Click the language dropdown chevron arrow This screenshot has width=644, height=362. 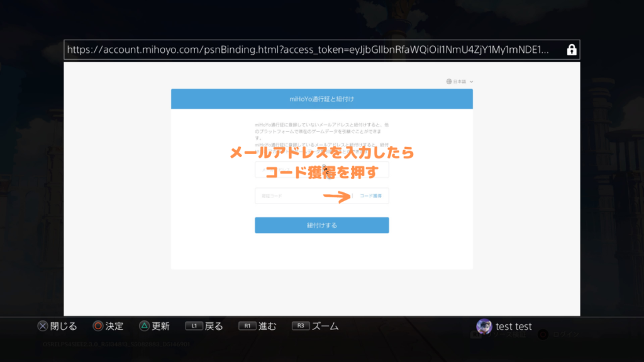tap(471, 82)
